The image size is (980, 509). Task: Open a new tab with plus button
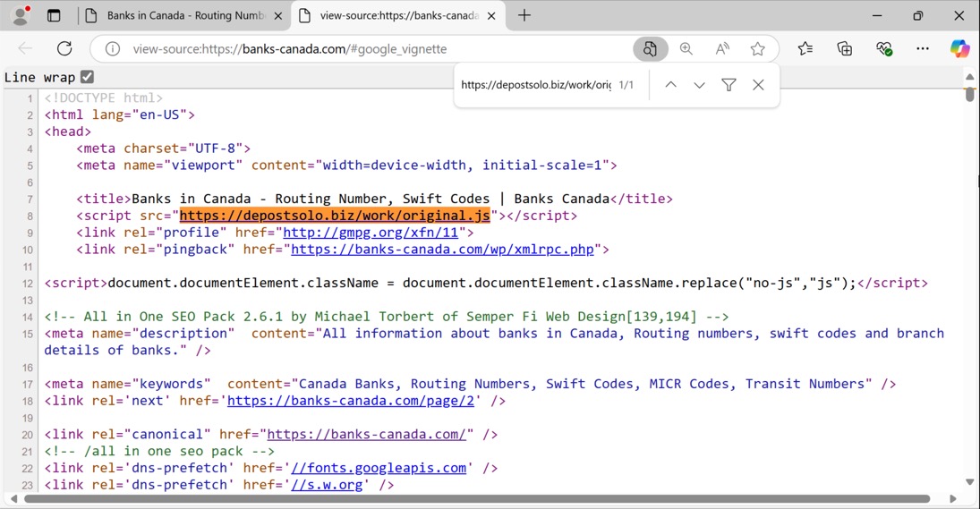(x=524, y=15)
